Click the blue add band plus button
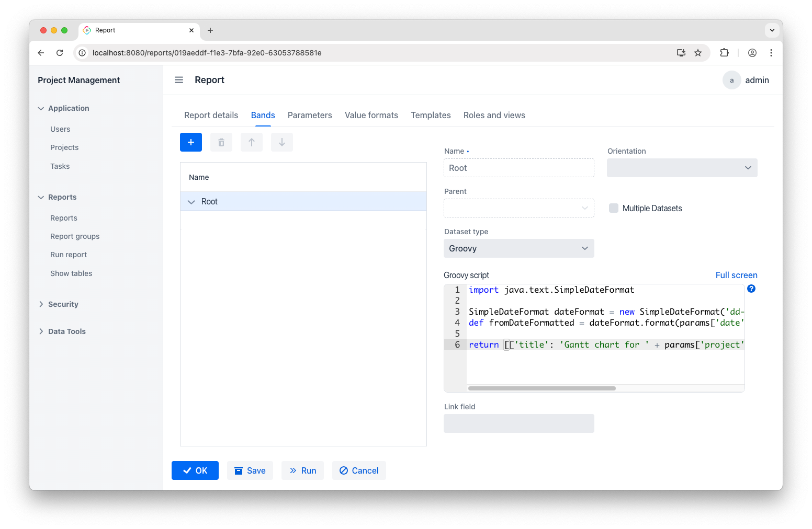Screen dimensions: 812x529 [191, 142]
